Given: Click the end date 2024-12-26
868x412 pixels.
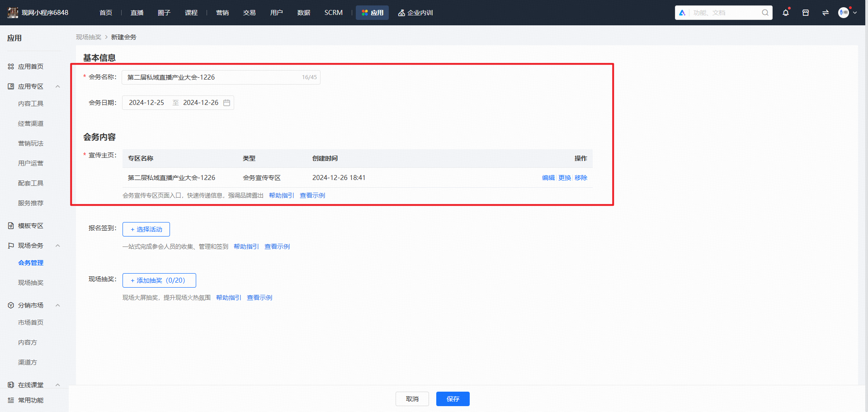Looking at the screenshot, I should point(201,103).
